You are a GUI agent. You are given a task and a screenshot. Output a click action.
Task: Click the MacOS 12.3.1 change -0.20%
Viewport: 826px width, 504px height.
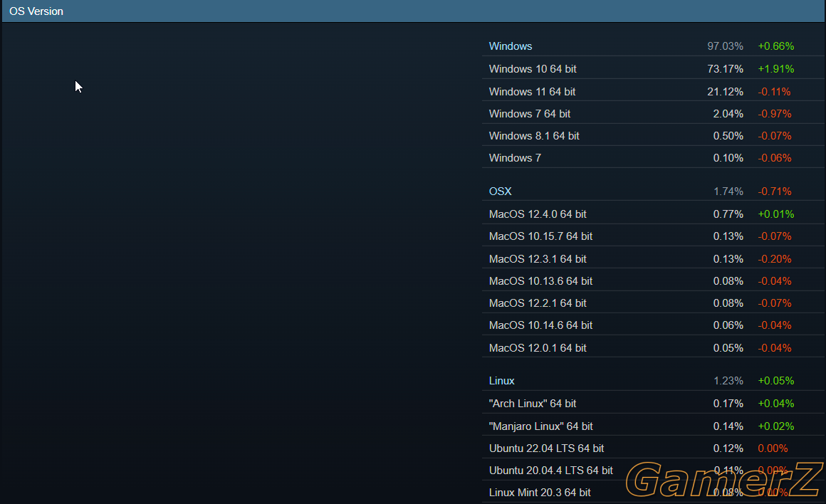(775, 259)
